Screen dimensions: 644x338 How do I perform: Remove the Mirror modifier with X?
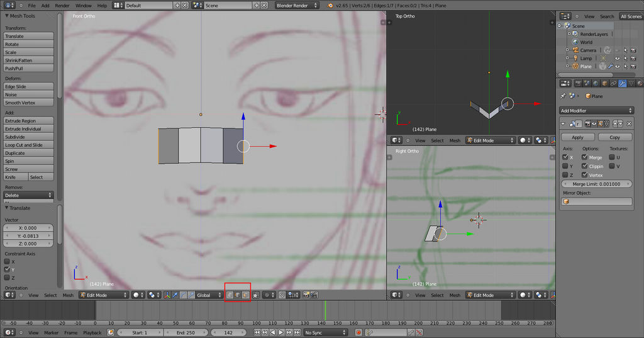pyautogui.click(x=629, y=124)
